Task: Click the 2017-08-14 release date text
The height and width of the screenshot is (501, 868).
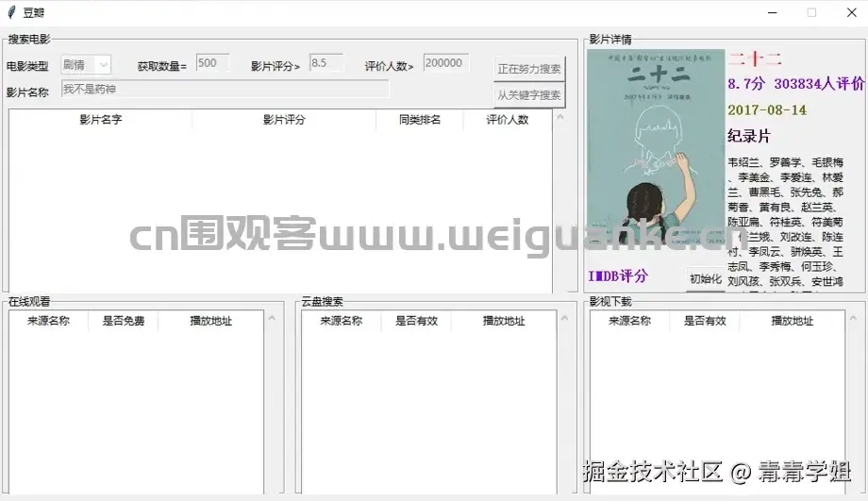Action: (767, 109)
